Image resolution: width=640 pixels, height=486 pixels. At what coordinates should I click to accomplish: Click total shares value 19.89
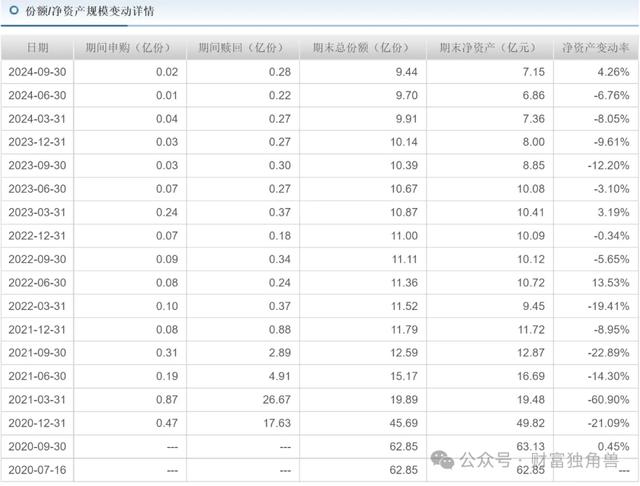404,399
